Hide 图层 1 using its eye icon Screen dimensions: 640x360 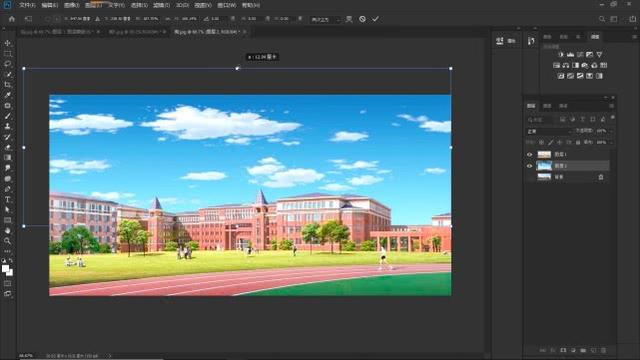pos(529,155)
